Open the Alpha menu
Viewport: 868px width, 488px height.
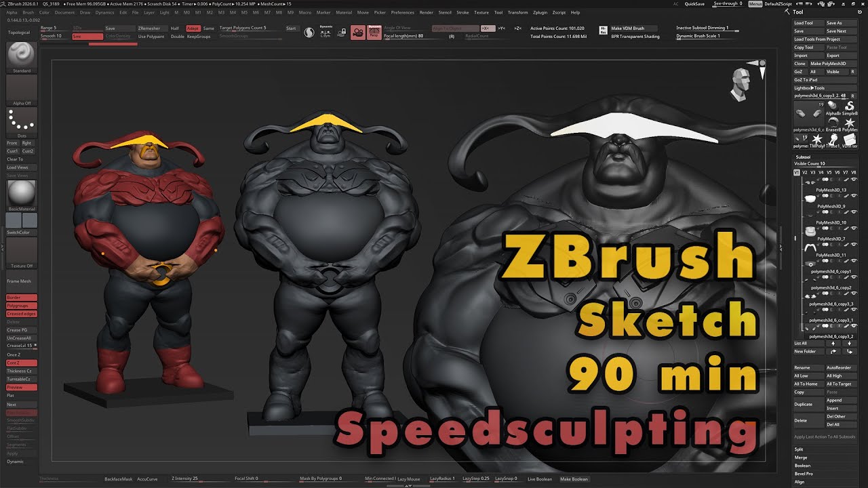point(12,12)
